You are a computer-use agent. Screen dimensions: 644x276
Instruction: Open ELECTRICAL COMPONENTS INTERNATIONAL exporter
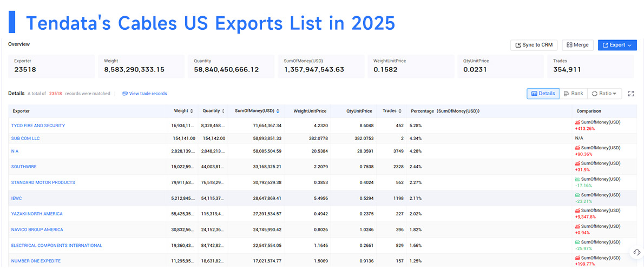click(x=57, y=246)
